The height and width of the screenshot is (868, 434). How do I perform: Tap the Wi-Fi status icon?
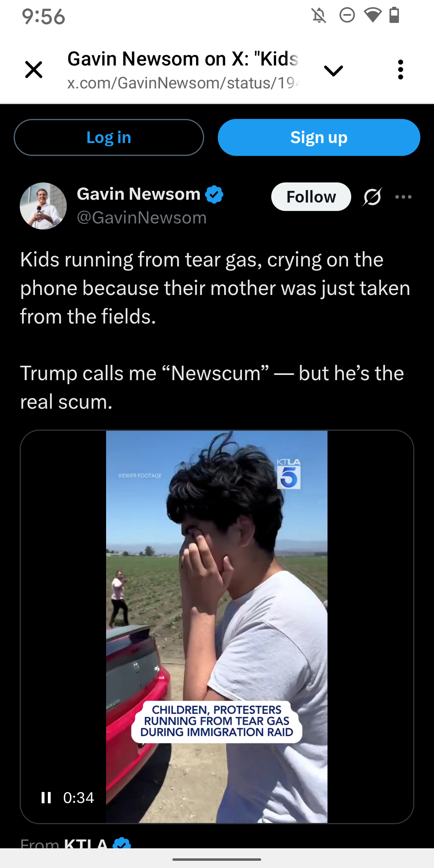tap(373, 15)
